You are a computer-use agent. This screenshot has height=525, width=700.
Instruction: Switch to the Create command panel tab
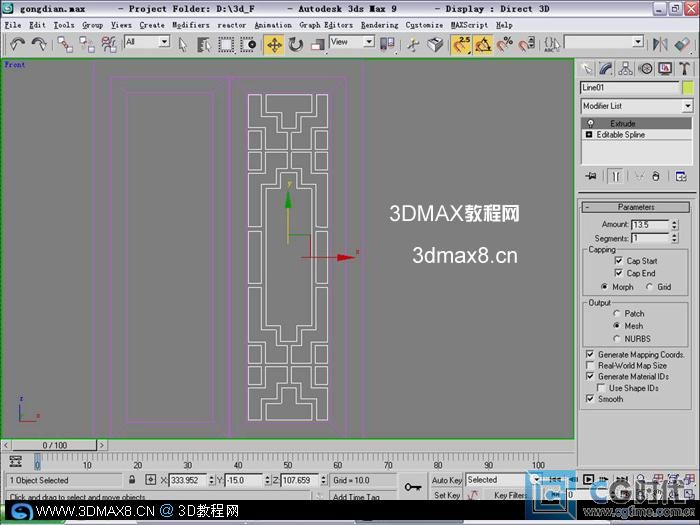[x=587, y=68]
